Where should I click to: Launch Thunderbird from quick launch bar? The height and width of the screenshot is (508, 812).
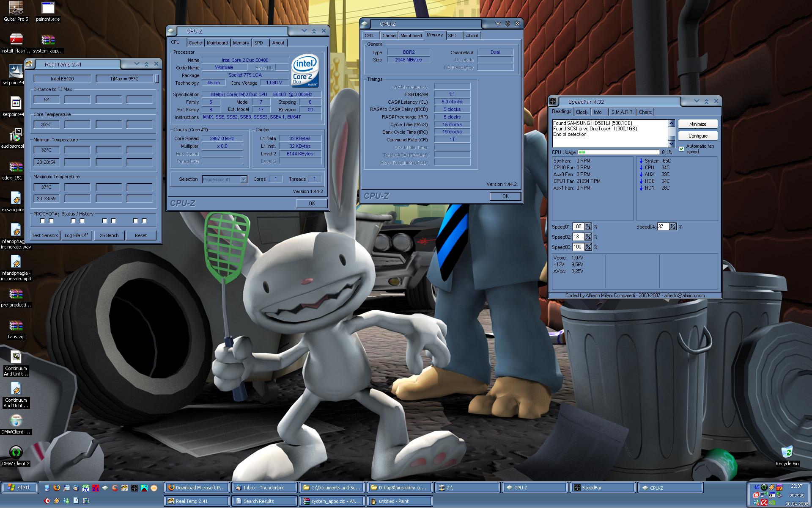(76, 488)
